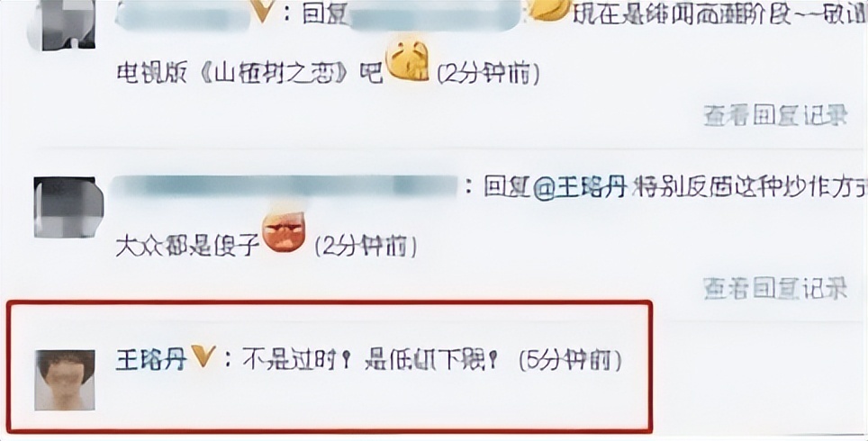This screenshot has width=868, height=441.
Task: Click blurred username before 回复@王珞丹
Action: [x=284, y=188]
